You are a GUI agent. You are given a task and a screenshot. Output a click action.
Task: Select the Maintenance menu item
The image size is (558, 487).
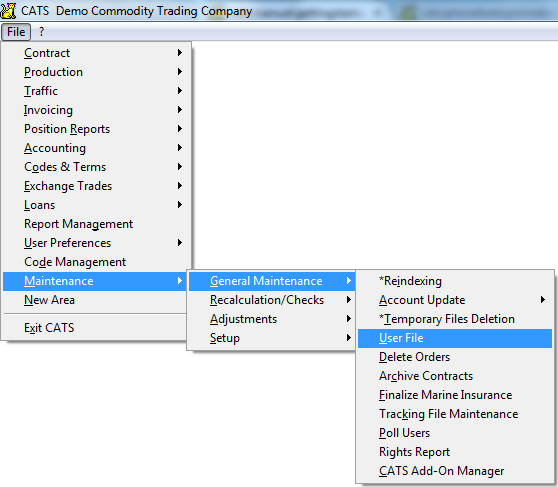pos(94,281)
